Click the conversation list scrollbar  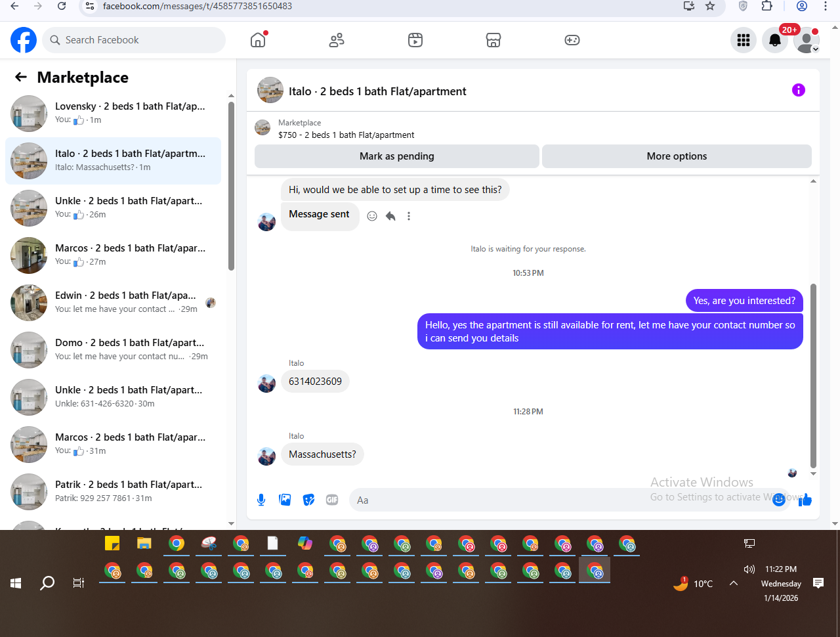point(231,186)
